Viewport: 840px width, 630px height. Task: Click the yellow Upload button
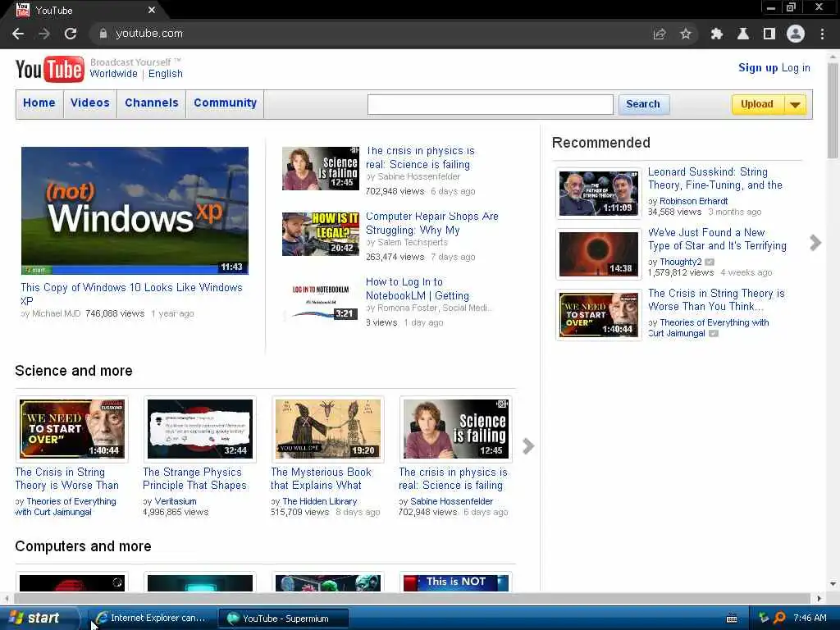tap(757, 104)
